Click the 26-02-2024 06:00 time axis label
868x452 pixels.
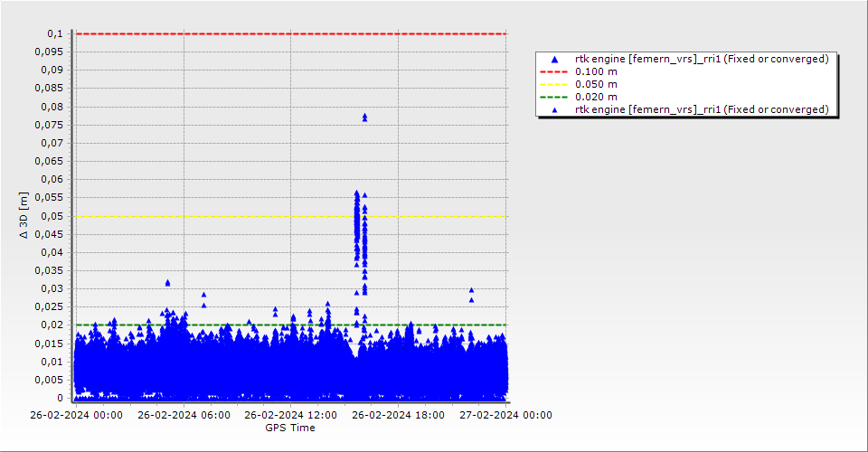[183, 416]
